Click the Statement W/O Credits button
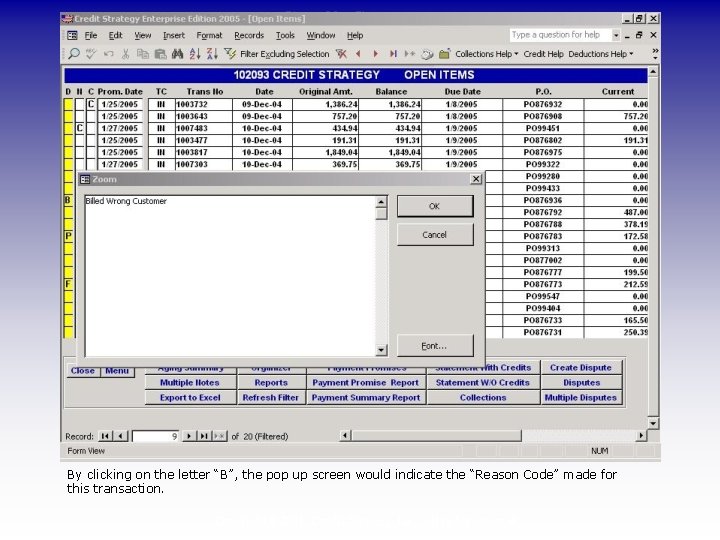 click(x=483, y=382)
